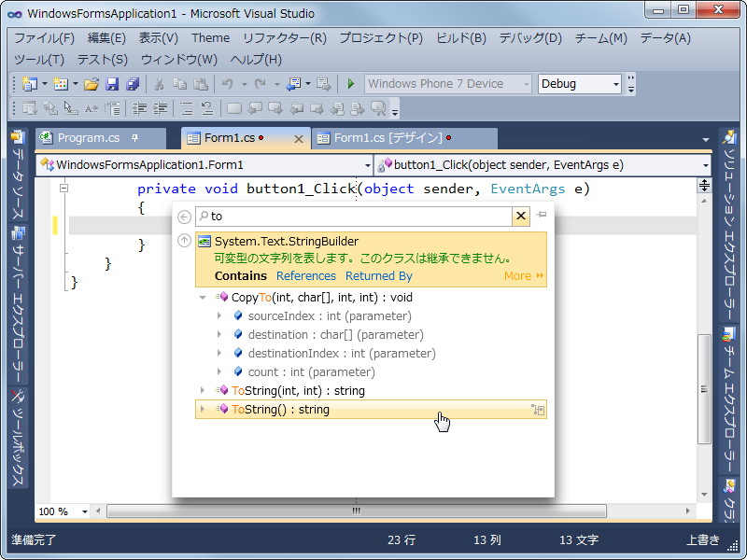Click the Copy icon in the toolbar
747x560 pixels.
179,84
